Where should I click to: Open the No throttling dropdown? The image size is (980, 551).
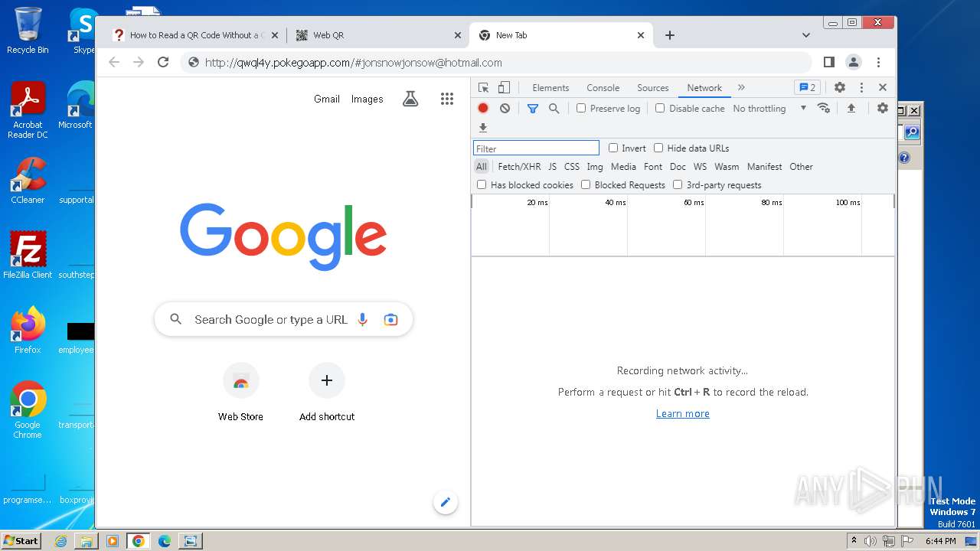pos(769,108)
